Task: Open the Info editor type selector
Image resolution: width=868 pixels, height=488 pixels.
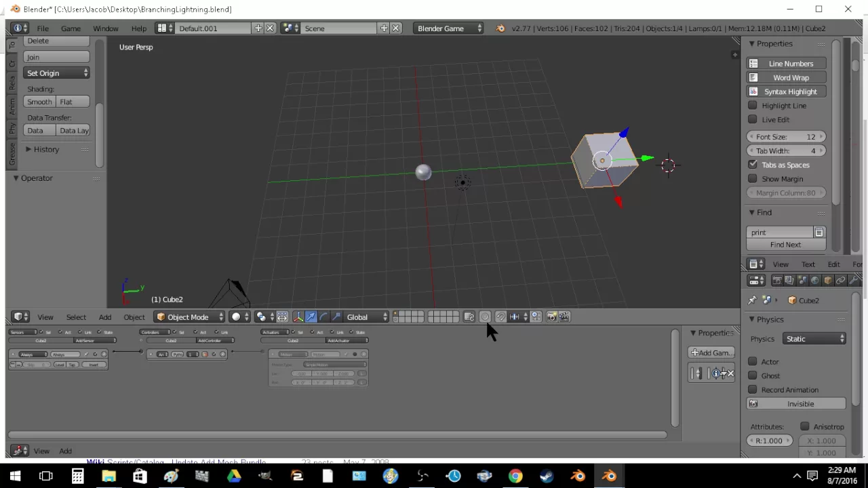Action: coord(20,28)
